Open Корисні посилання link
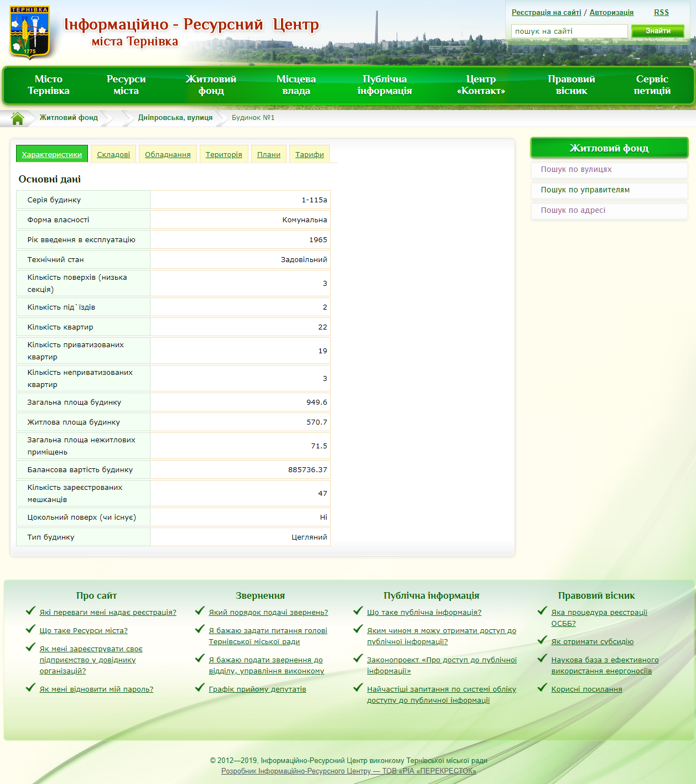 [586, 689]
